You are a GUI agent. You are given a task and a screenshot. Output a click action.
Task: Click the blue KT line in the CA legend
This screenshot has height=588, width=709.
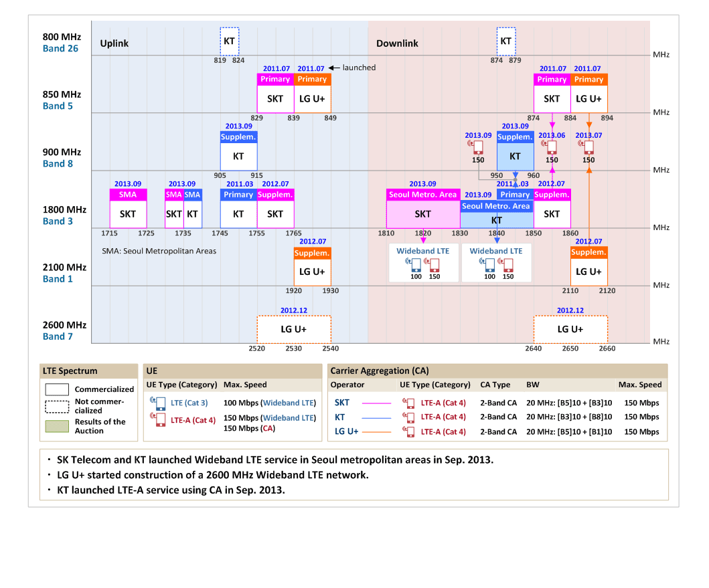tap(377, 417)
